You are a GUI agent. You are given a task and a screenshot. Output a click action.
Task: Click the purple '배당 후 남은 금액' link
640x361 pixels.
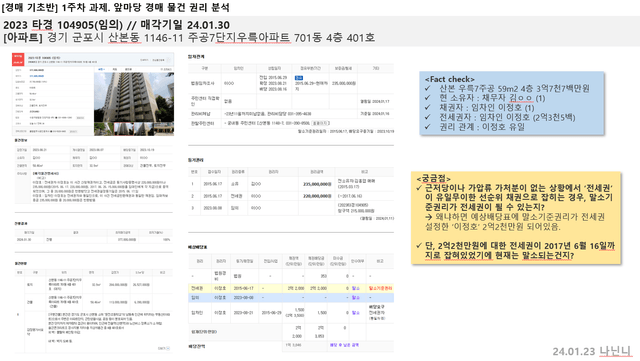(x=344, y=345)
